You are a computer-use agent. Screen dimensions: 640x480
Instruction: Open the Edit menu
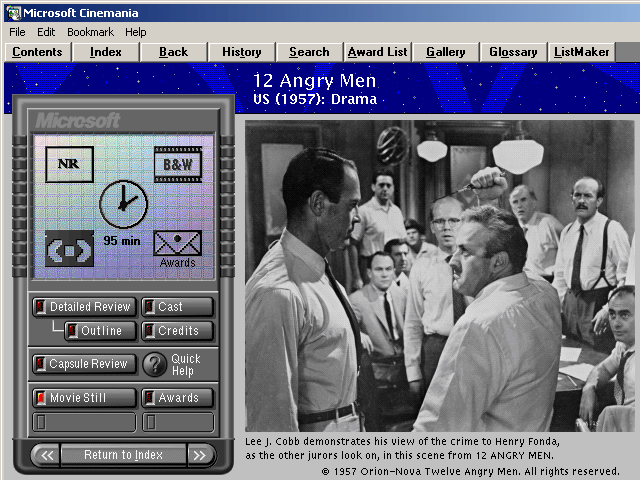coord(46,32)
